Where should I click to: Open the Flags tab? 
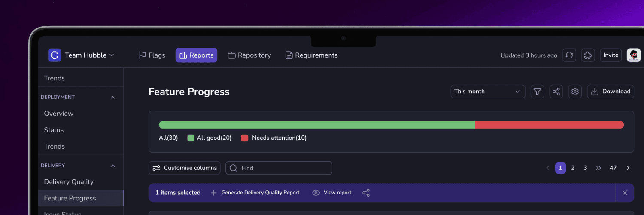(152, 55)
